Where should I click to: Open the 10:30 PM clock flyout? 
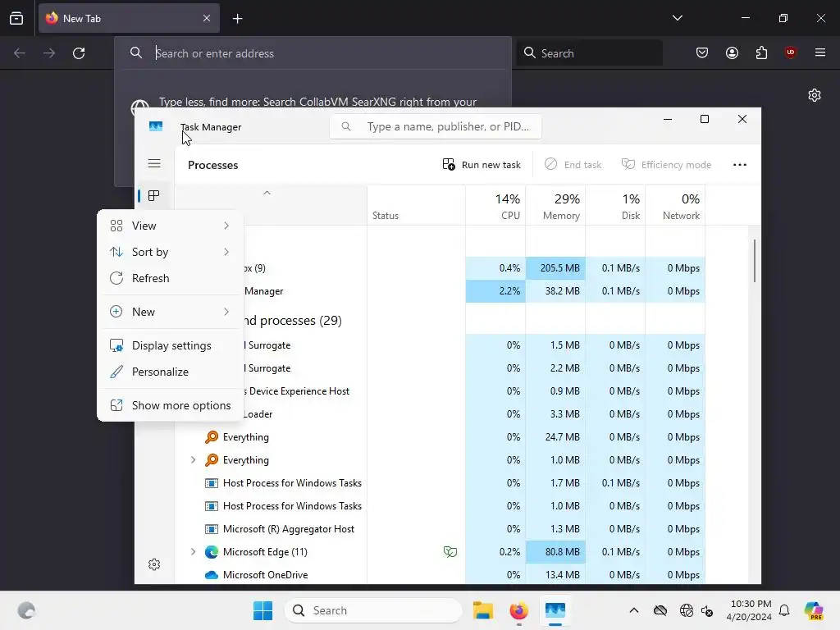749,610
